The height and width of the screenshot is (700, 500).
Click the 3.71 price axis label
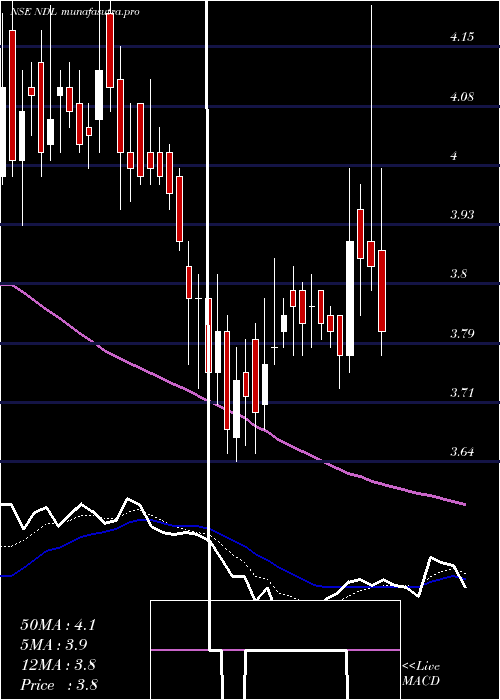point(462,393)
